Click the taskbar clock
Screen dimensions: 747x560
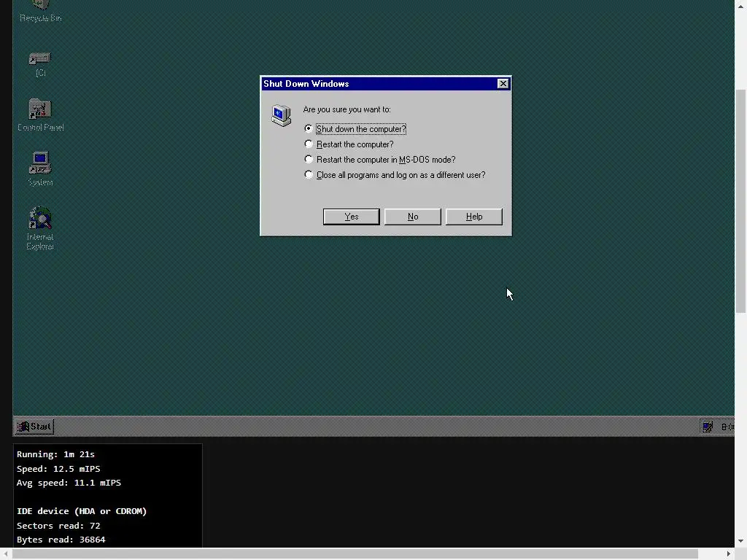727,427
